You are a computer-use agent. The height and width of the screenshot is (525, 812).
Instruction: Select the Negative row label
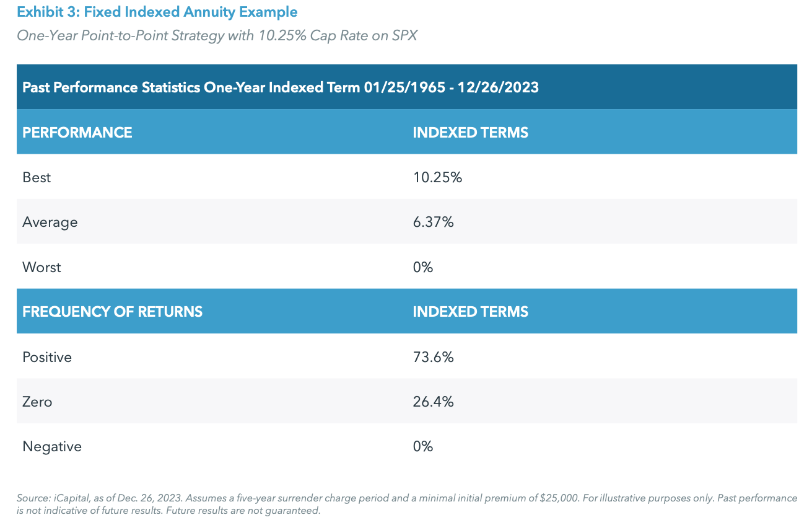(52, 446)
